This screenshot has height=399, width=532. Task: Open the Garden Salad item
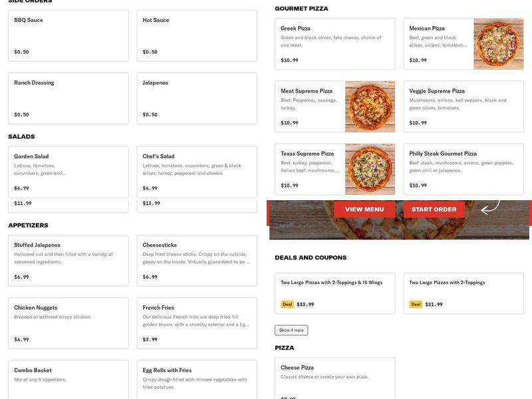68,172
